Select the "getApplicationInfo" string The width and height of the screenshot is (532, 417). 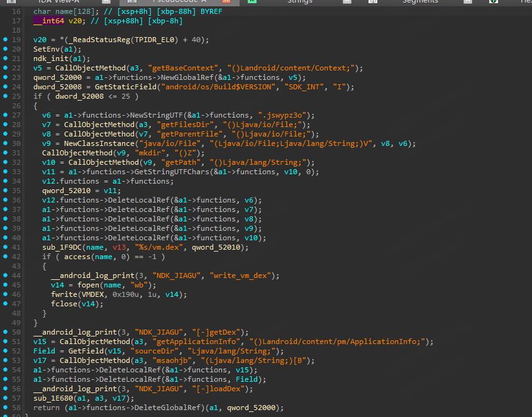(196, 342)
